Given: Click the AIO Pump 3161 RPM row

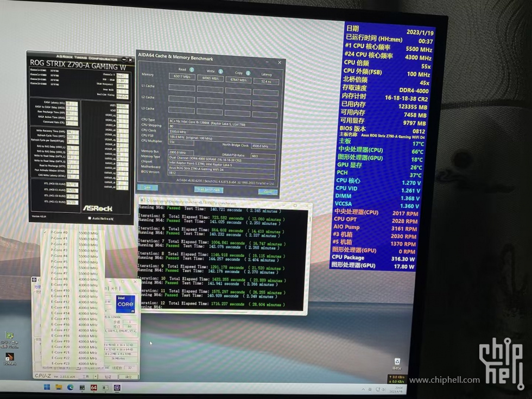Looking at the screenshot, I should pos(375,228).
